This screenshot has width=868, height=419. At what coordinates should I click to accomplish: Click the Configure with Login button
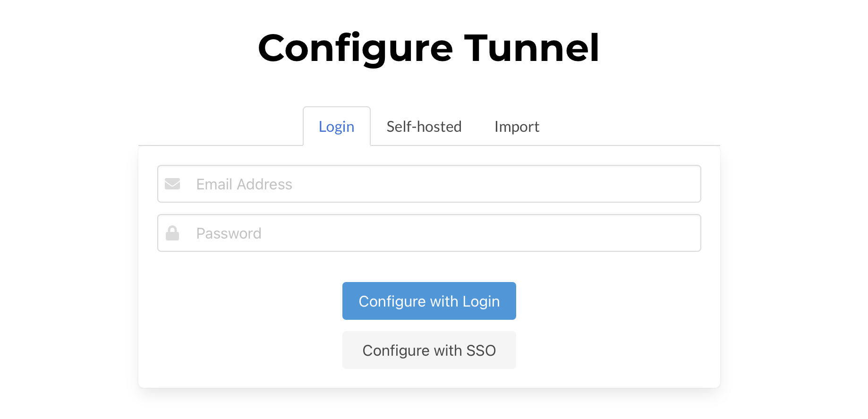pyautogui.click(x=429, y=301)
